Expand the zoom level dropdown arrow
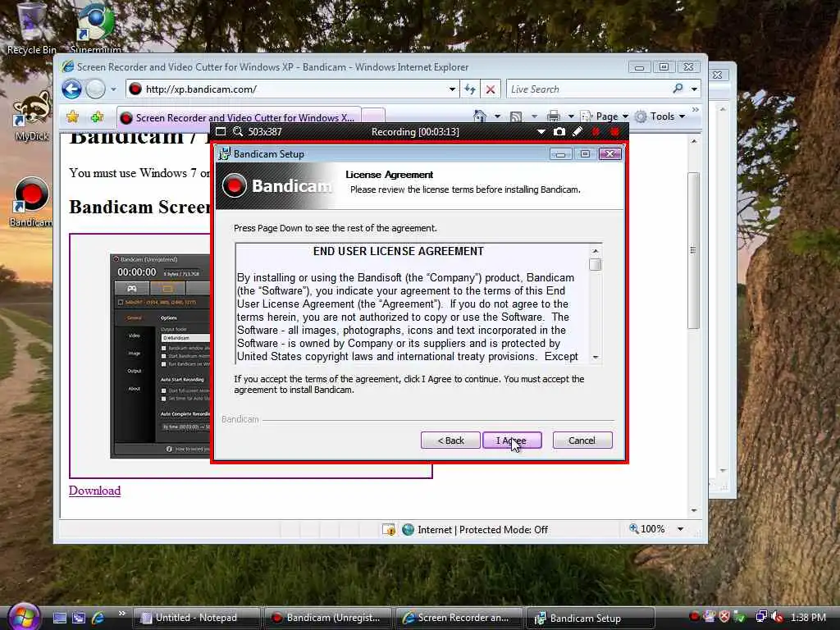Viewport: 840px width, 630px height. (x=680, y=529)
